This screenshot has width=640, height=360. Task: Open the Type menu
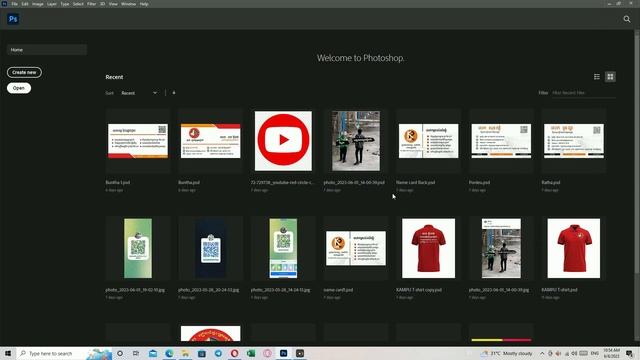65,4
